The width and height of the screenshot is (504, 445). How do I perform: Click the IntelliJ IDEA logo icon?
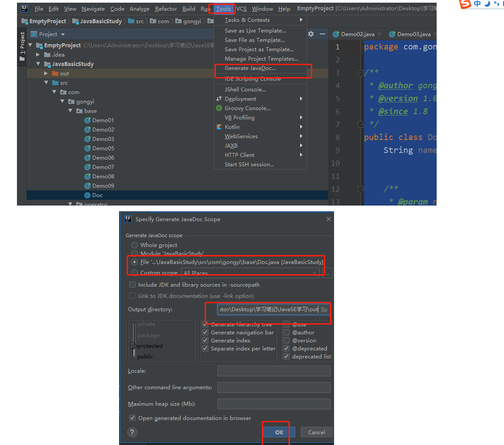[25, 8]
